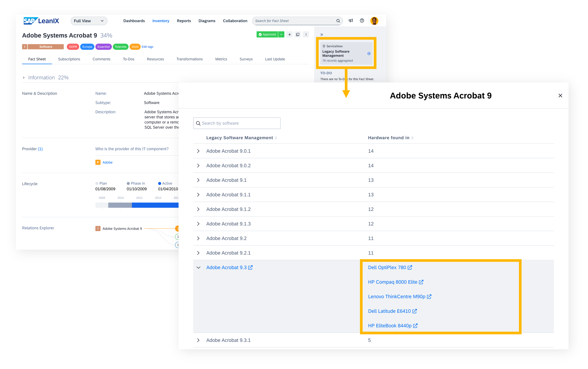Click the Edit tags link

[148, 47]
